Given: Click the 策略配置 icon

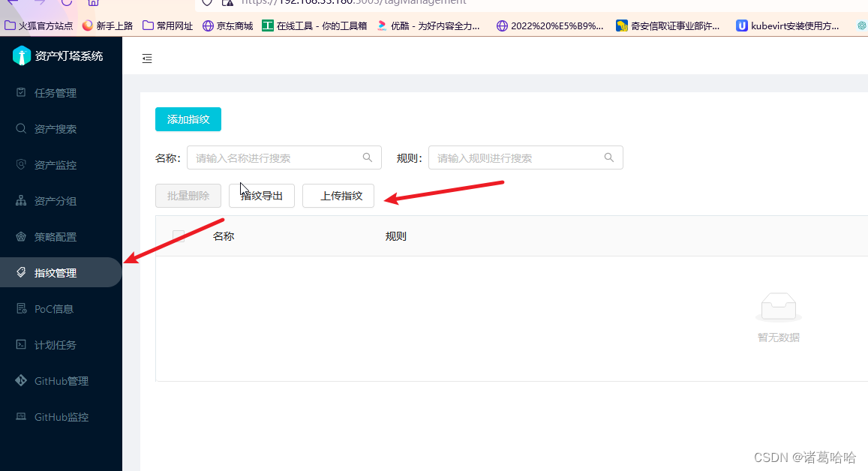Looking at the screenshot, I should click(x=21, y=236).
